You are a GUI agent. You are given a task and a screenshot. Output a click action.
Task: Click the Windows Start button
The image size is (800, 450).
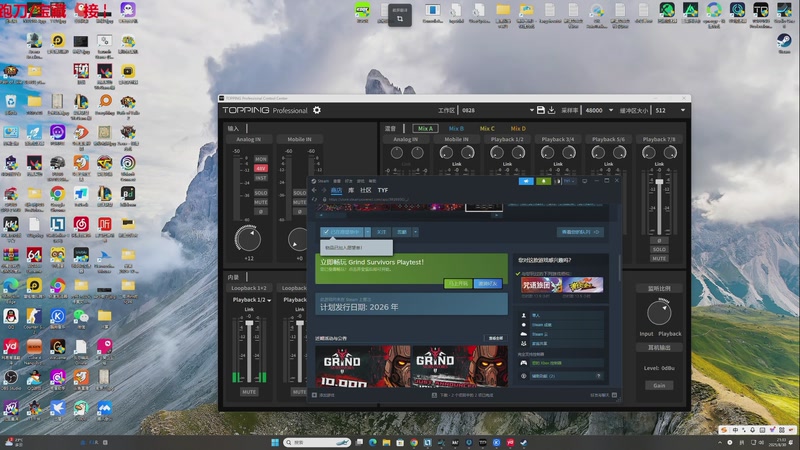pyautogui.click(x=275, y=442)
